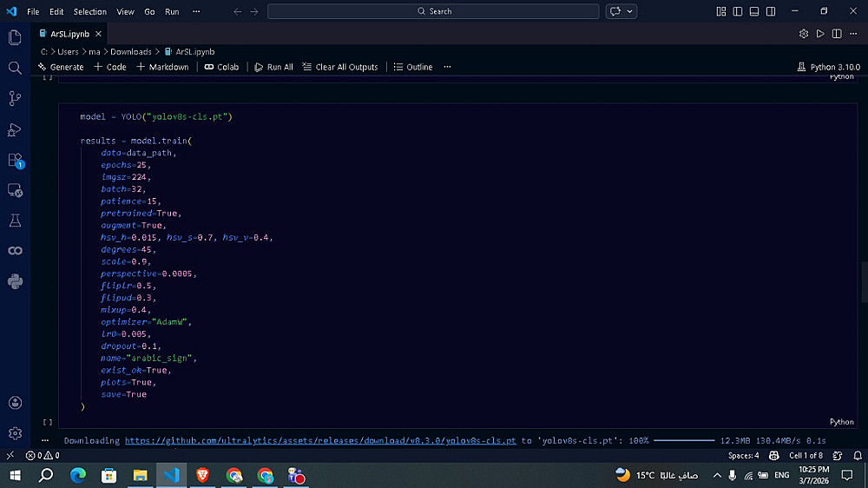Open the Run and Debug view
Image resolution: width=868 pixels, height=488 pixels.
coord(15,129)
